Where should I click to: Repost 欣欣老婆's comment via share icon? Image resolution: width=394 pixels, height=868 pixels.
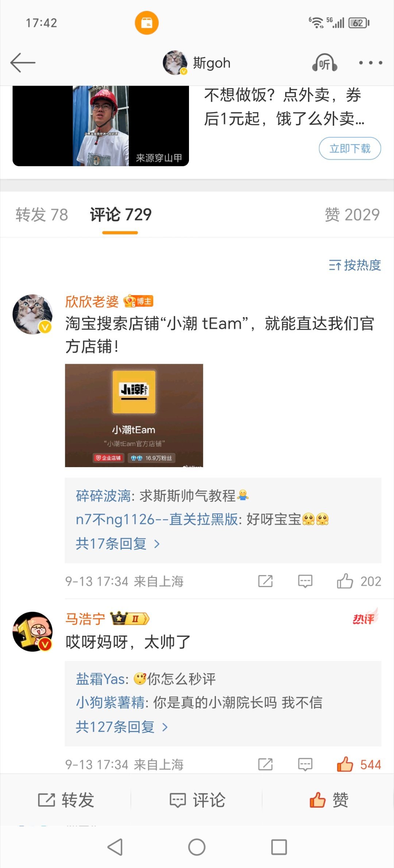265,581
